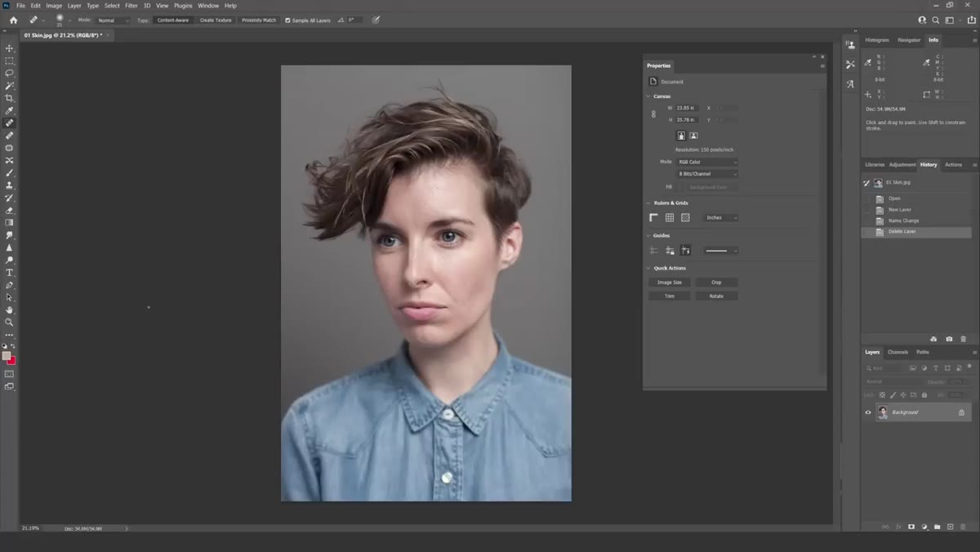Select Create Texture type button
This screenshot has height=552, width=980.
pos(216,20)
